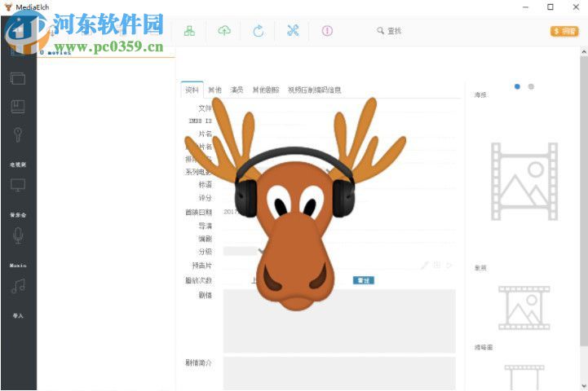Switch to the 视频压制编码信息 tab
The height and width of the screenshot is (391, 588).
(314, 90)
